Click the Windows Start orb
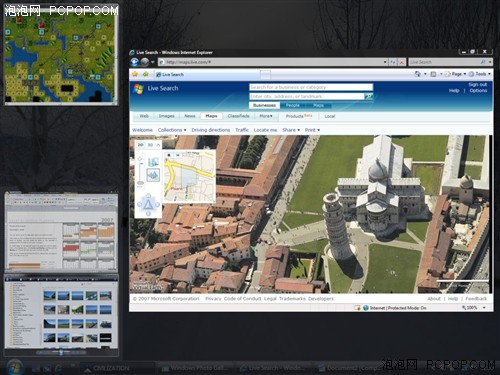The image size is (500, 375). 14,367
